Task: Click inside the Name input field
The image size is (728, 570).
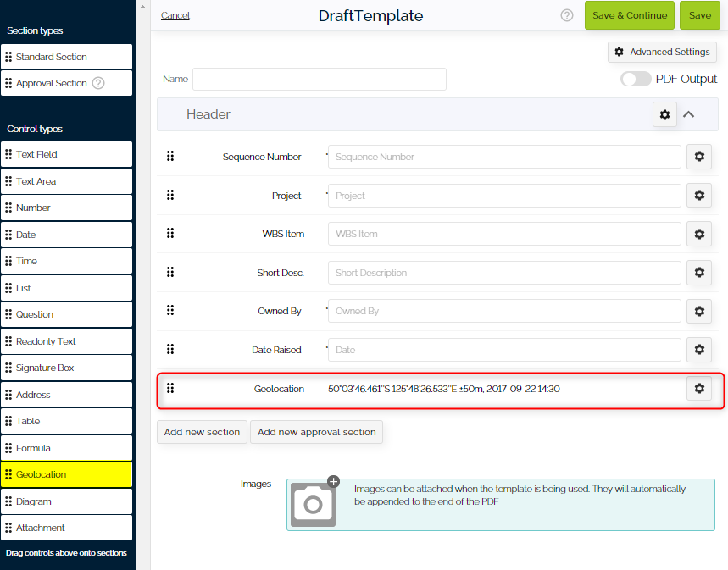Action: 319,78
